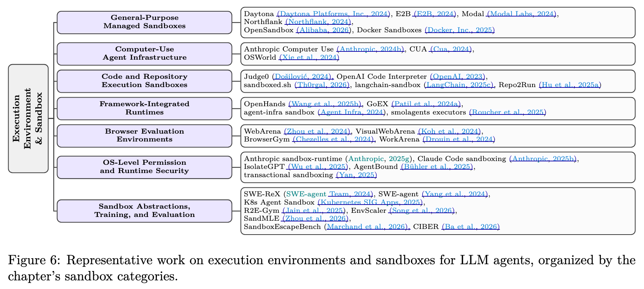This screenshot has height=289, width=644.
Task: Open the Hu et al., 2025a citation
Action: (570, 85)
